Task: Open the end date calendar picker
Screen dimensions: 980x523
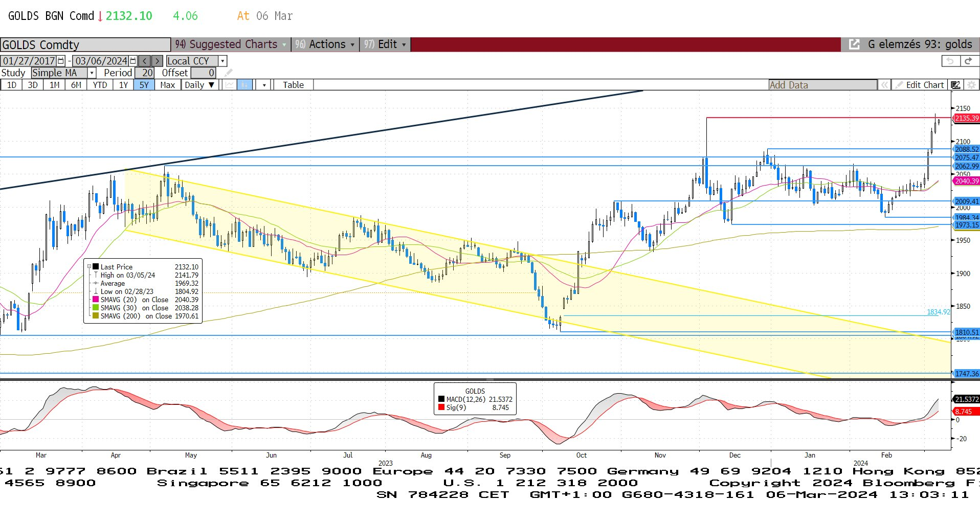Action: pos(133,61)
